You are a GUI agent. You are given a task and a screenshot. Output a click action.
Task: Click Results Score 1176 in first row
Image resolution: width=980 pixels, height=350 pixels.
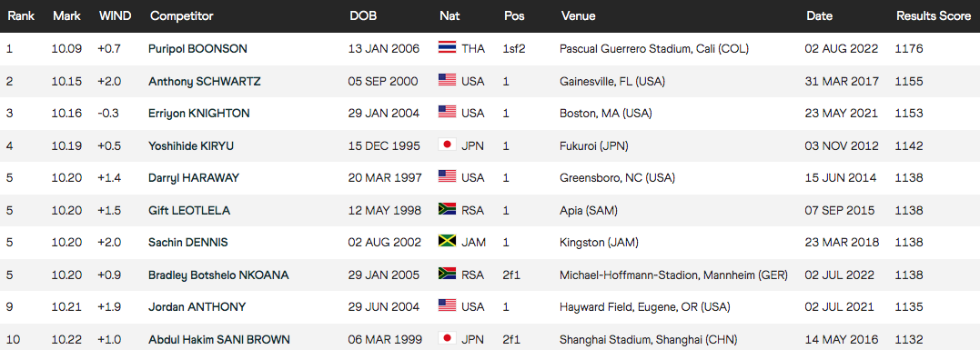(x=909, y=49)
